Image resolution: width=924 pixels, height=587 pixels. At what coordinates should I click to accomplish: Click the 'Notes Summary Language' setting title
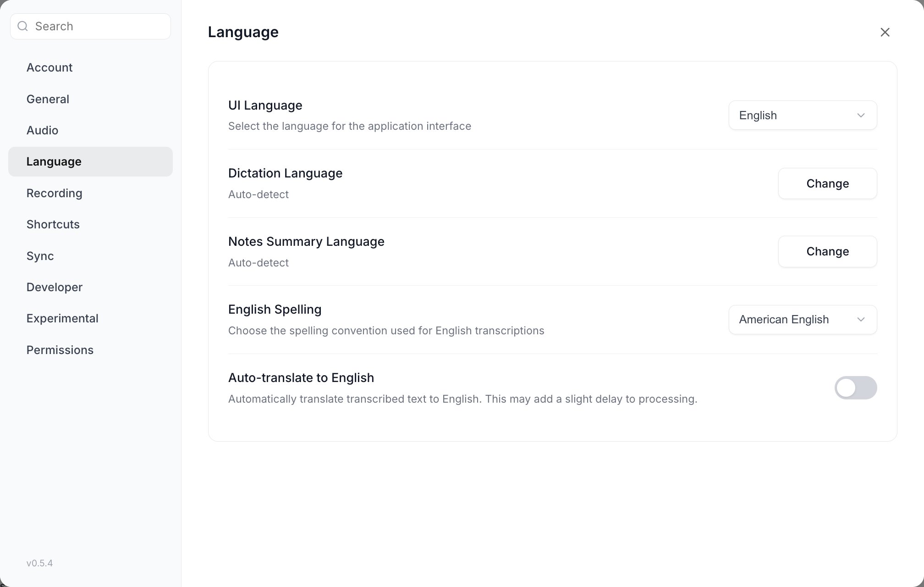pos(307,242)
